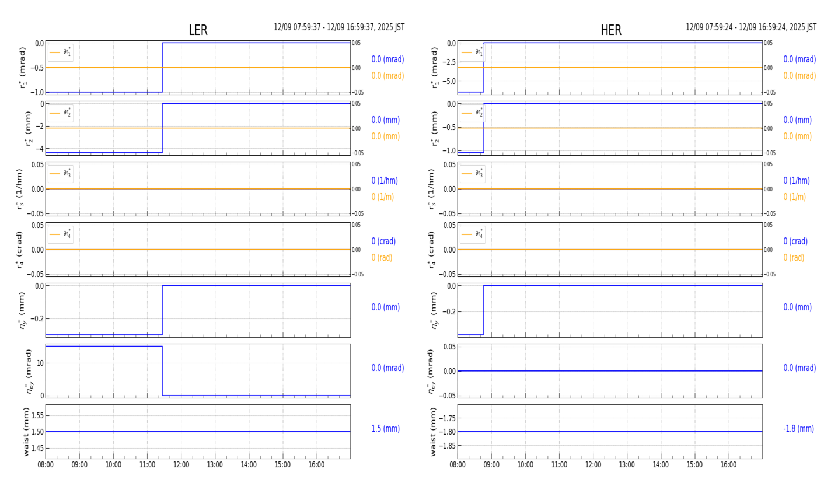This screenshot has height=504, width=824.
Task: Select the HER time range ending 16:59:24
Action: (751, 27)
